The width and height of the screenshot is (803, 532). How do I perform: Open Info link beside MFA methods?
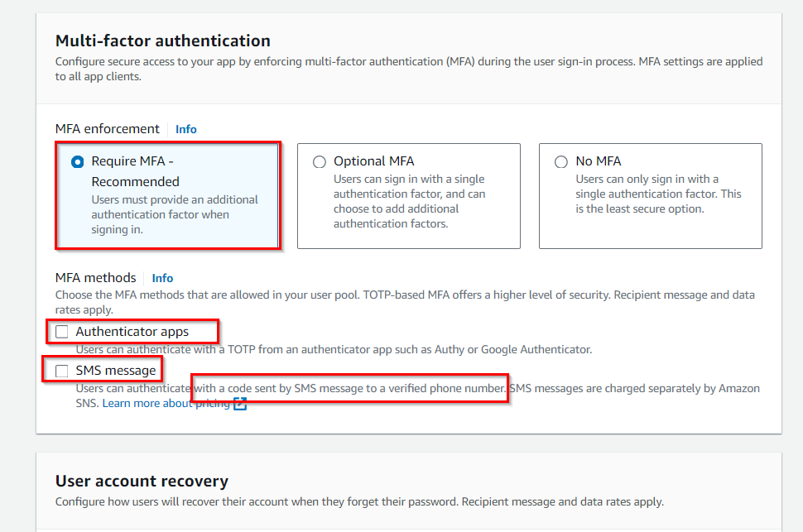(162, 278)
